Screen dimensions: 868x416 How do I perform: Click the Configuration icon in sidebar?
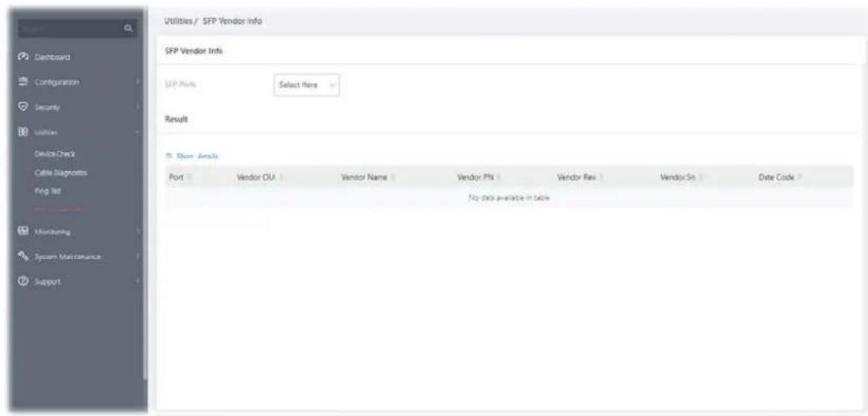[x=24, y=82]
